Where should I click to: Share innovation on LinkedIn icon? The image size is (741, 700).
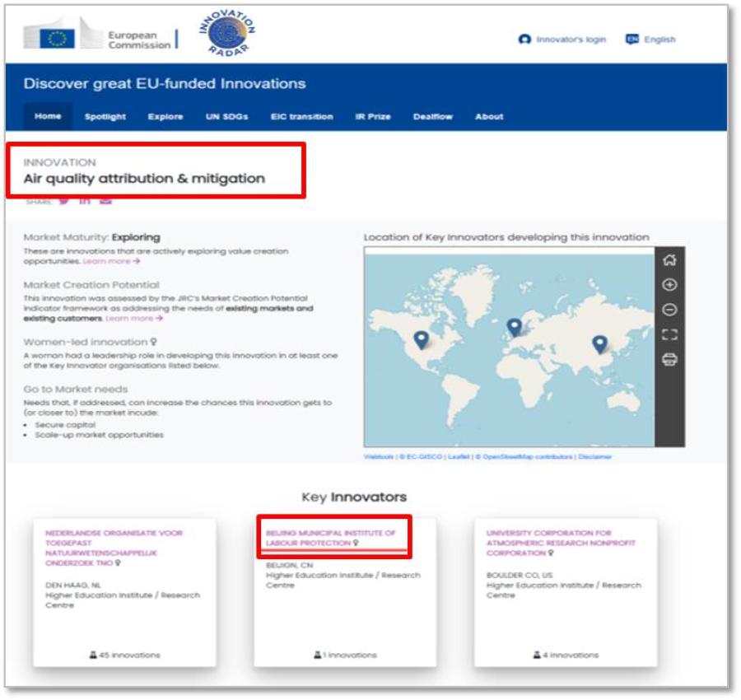pyautogui.click(x=84, y=200)
